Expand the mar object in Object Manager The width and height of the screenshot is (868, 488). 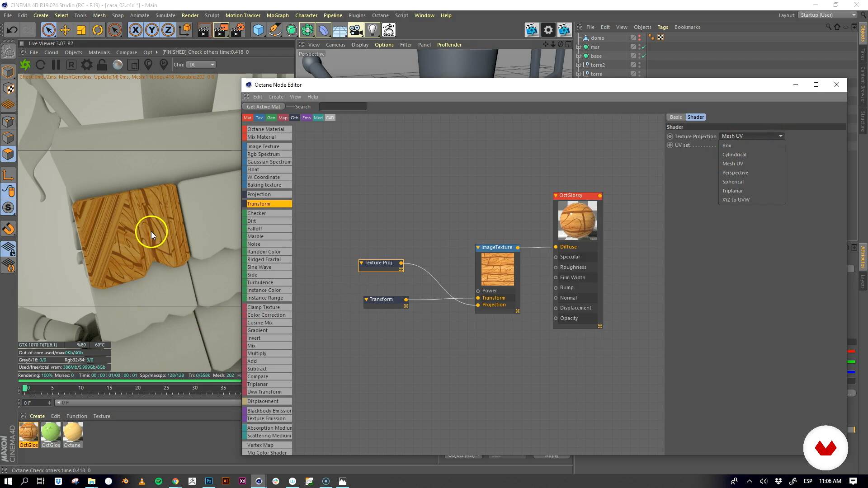tap(579, 47)
